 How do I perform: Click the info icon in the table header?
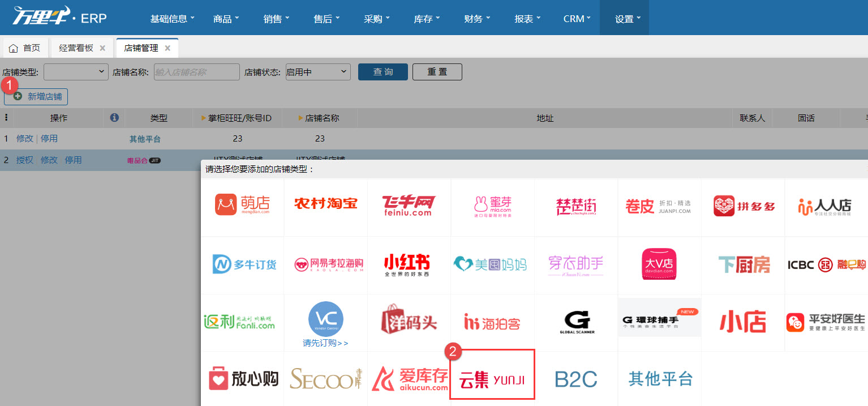point(114,118)
